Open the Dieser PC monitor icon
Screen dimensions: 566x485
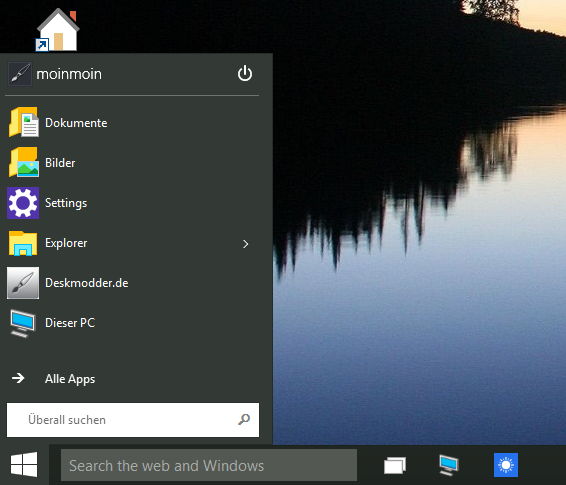point(22,323)
